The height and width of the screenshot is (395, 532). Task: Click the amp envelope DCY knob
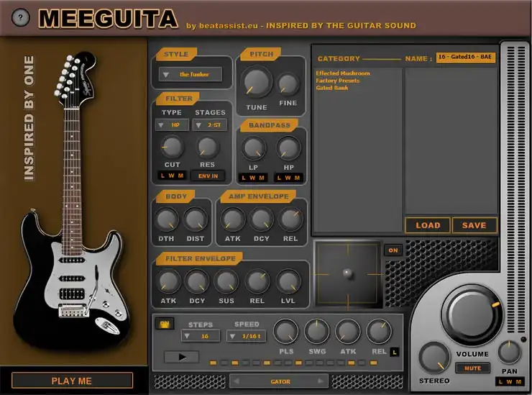point(262,219)
